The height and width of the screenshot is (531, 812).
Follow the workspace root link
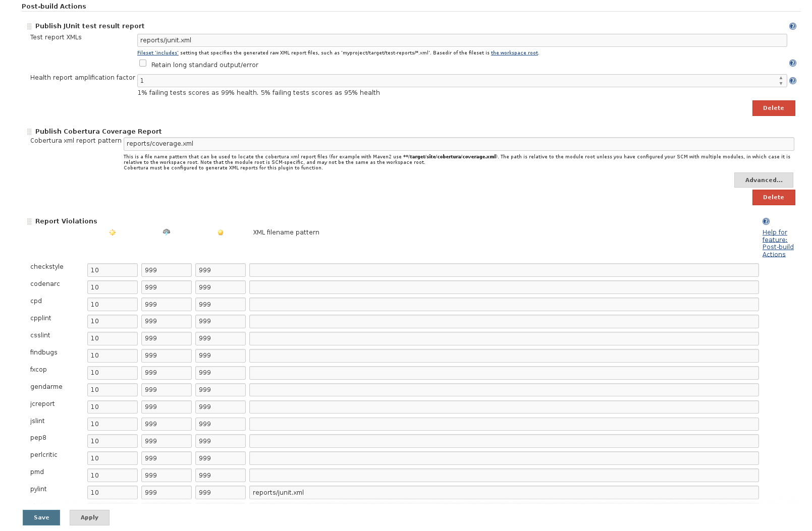point(514,53)
